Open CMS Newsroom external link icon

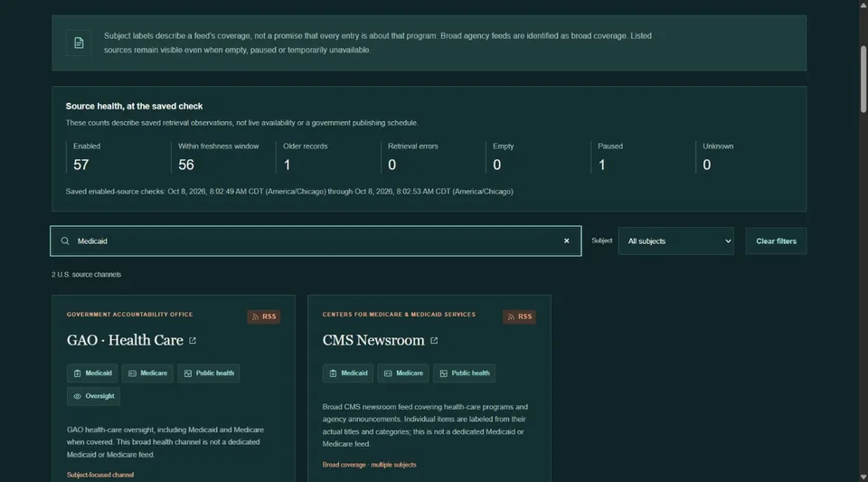tap(434, 340)
